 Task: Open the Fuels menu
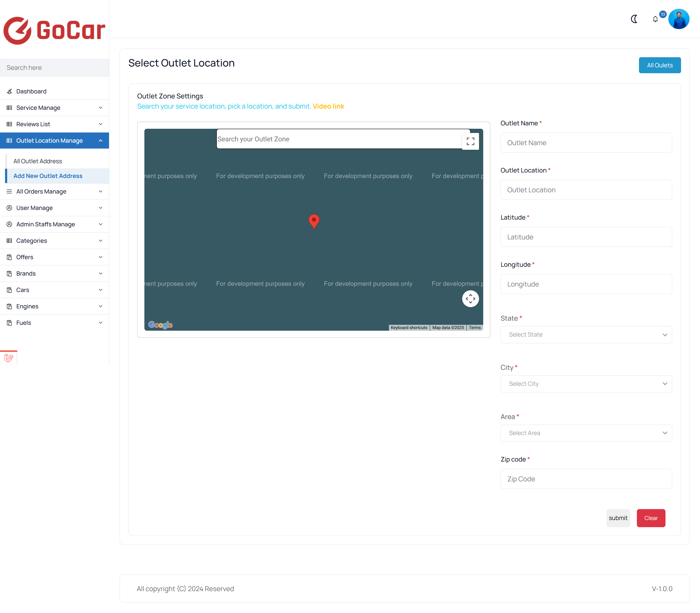click(x=55, y=323)
